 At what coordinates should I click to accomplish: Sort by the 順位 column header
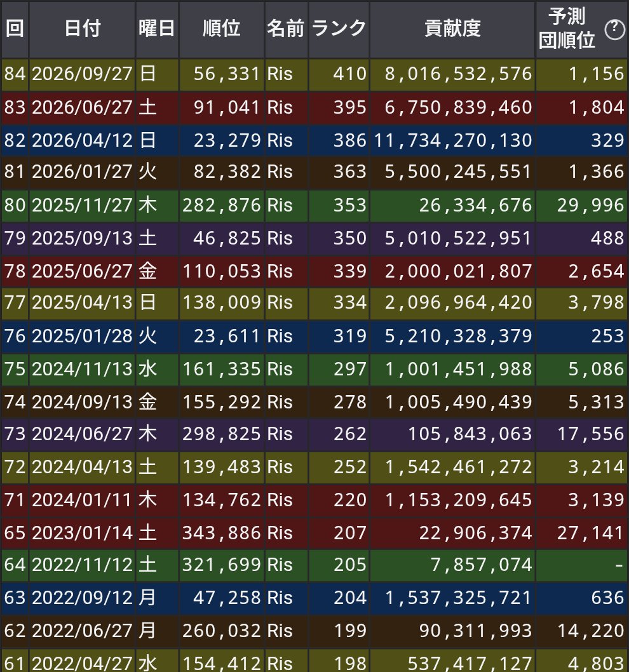tap(222, 29)
